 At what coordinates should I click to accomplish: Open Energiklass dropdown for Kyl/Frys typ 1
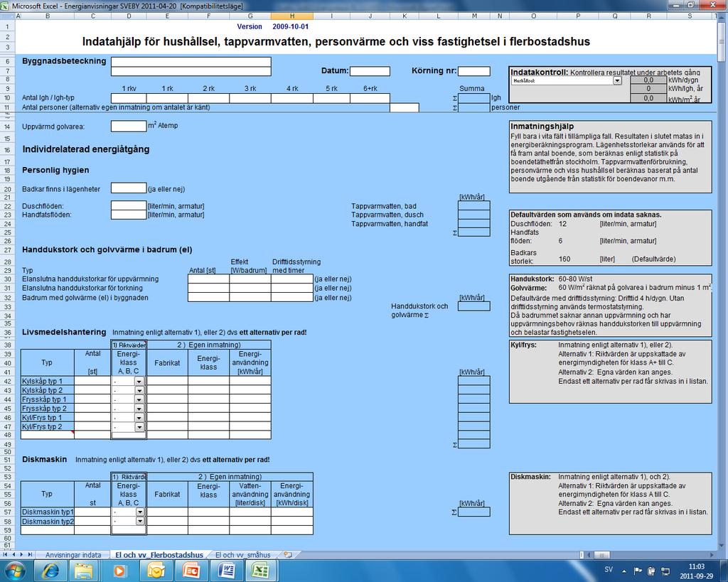click(139, 418)
